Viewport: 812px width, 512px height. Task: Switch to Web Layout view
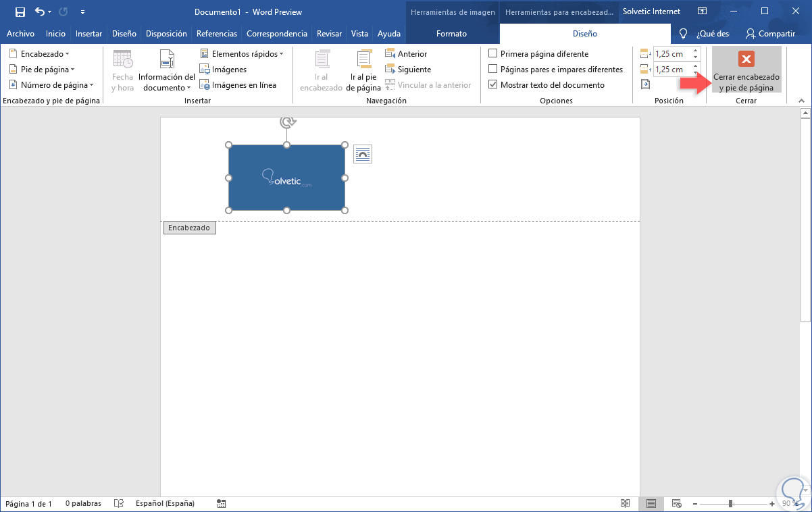pos(677,504)
